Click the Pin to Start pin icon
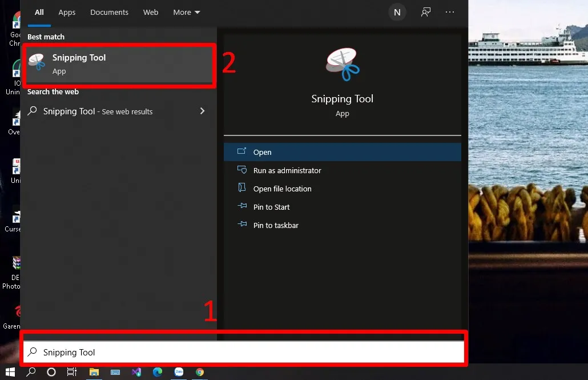The width and height of the screenshot is (588, 380). [x=241, y=207]
